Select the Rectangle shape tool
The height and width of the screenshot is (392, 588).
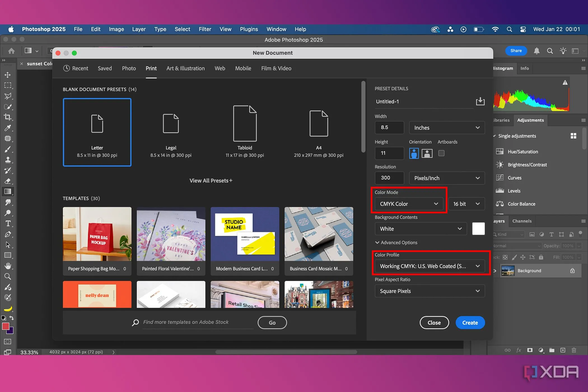coord(8,255)
